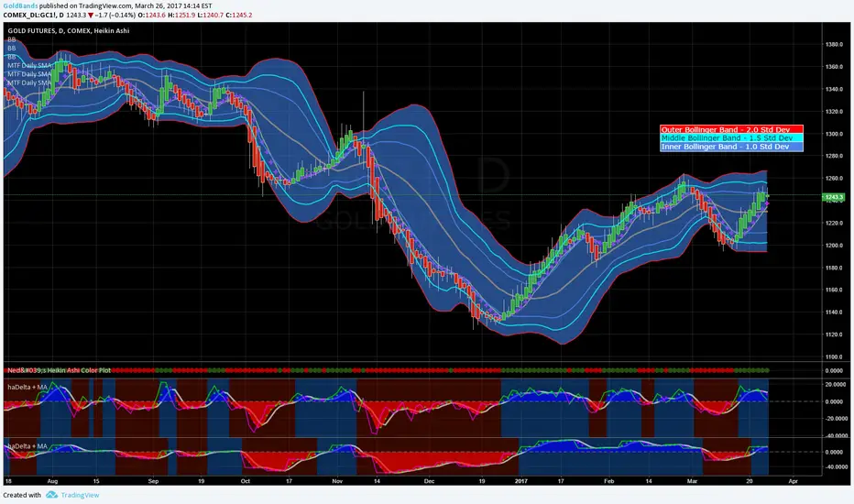Click the Heikin Ashi Color Plot indicator label
854x504 pixels.
[60, 370]
